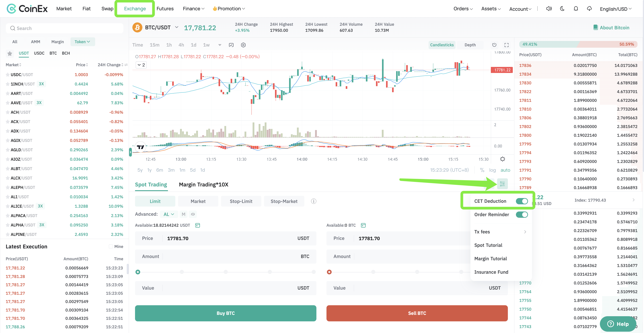Toggle the percent scale option
644x333 pixels.
[482, 170]
